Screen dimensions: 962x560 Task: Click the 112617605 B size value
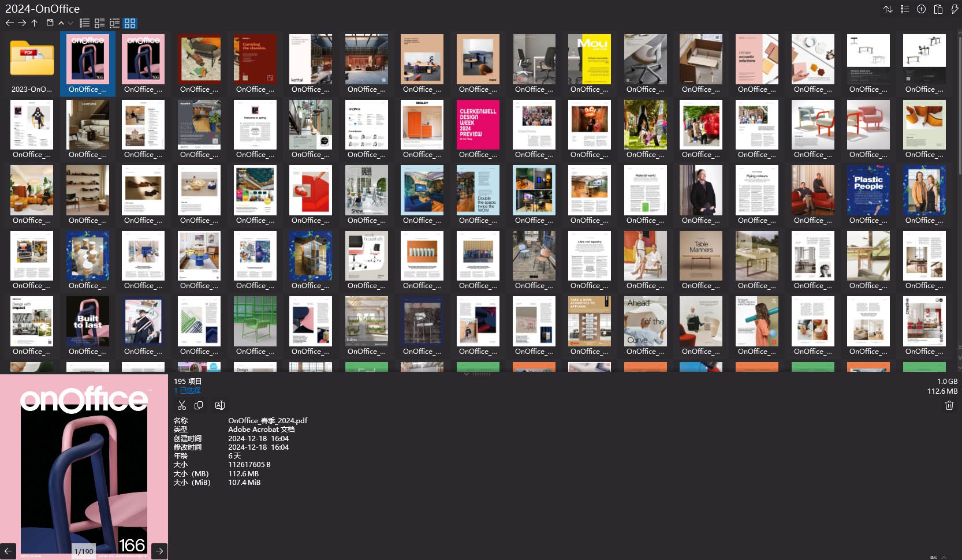tap(249, 465)
